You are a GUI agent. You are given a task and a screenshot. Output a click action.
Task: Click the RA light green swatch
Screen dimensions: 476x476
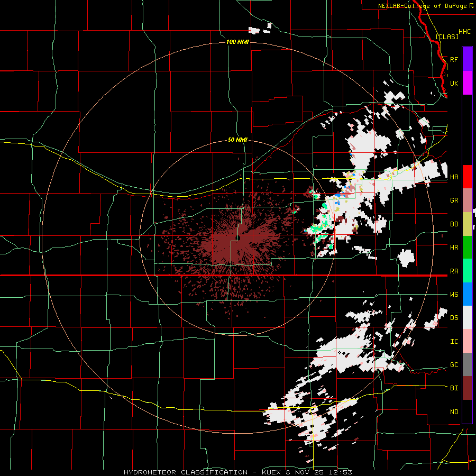[x=467, y=271]
